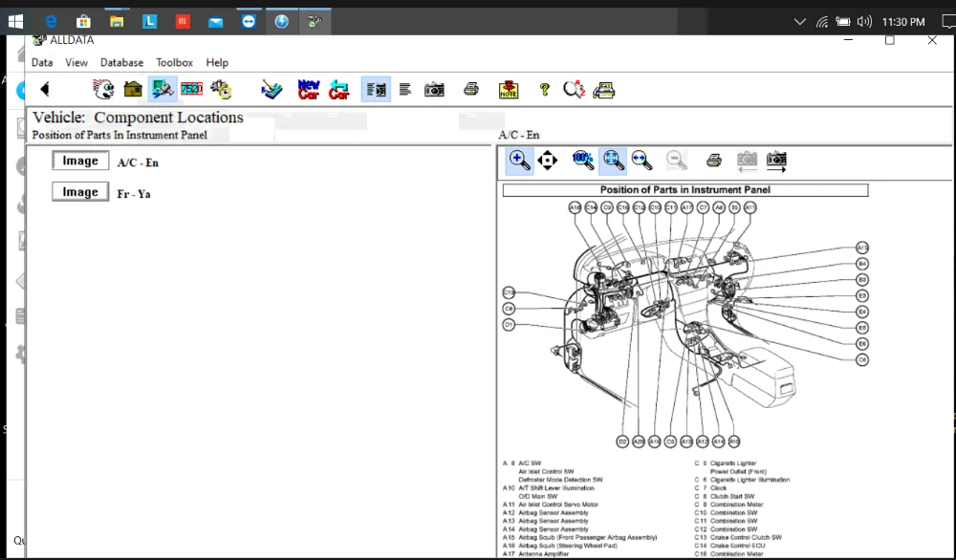Click the camera previous-image arrow icon
The height and width of the screenshot is (560, 956).
pos(747,162)
